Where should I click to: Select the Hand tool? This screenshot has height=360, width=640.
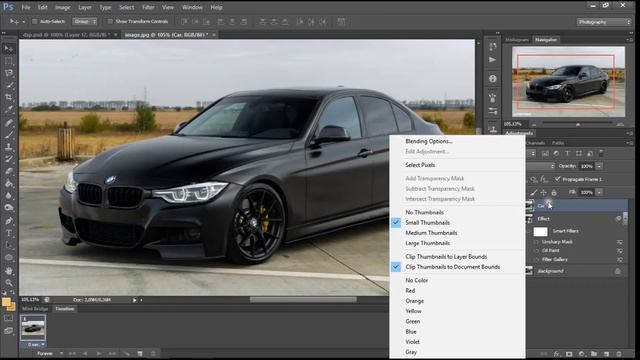(x=9, y=271)
